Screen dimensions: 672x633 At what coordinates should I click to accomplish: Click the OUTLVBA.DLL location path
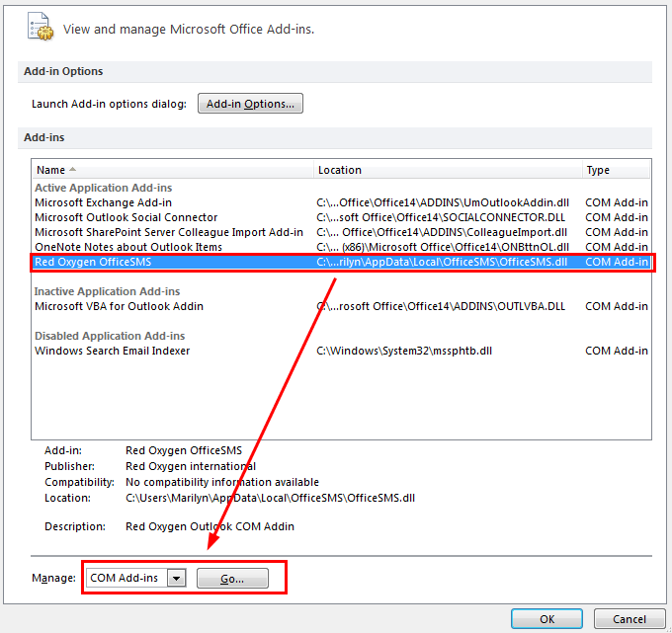(441, 306)
